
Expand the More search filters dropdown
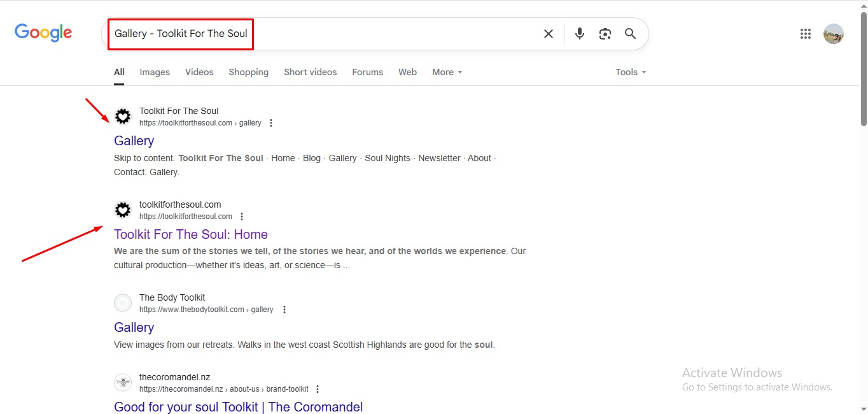click(x=447, y=72)
